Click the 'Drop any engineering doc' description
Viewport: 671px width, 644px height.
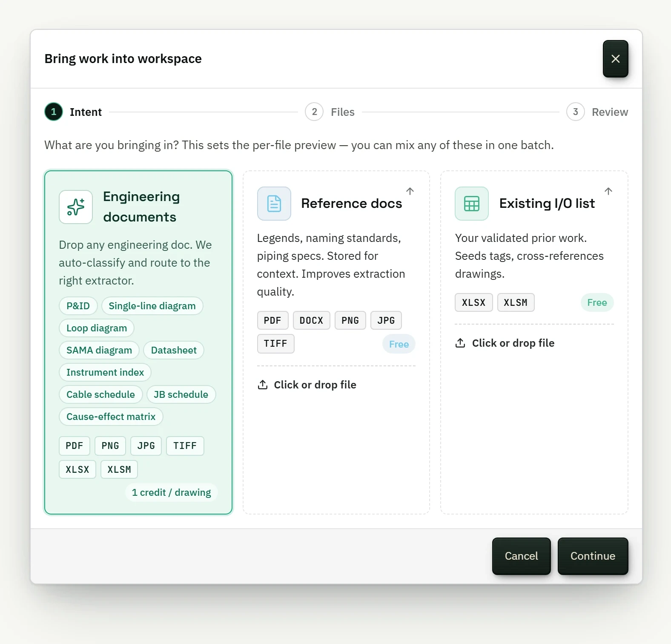pyautogui.click(x=135, y=263)
